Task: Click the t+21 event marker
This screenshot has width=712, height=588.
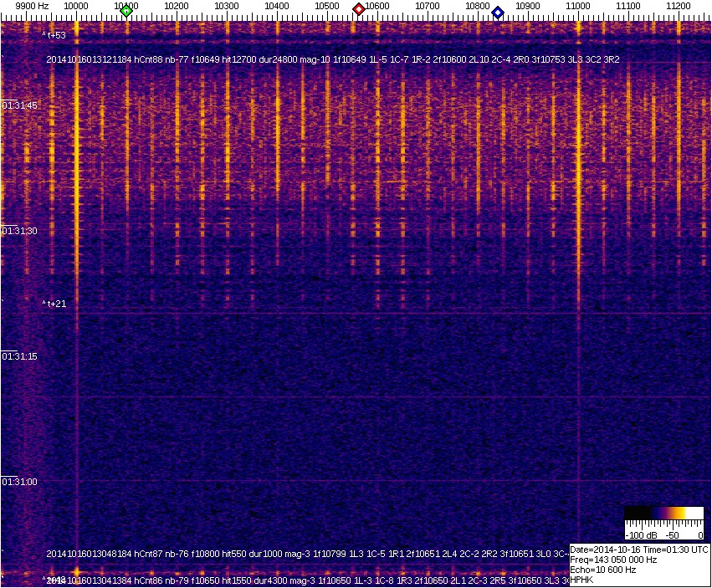Action: 54,304
